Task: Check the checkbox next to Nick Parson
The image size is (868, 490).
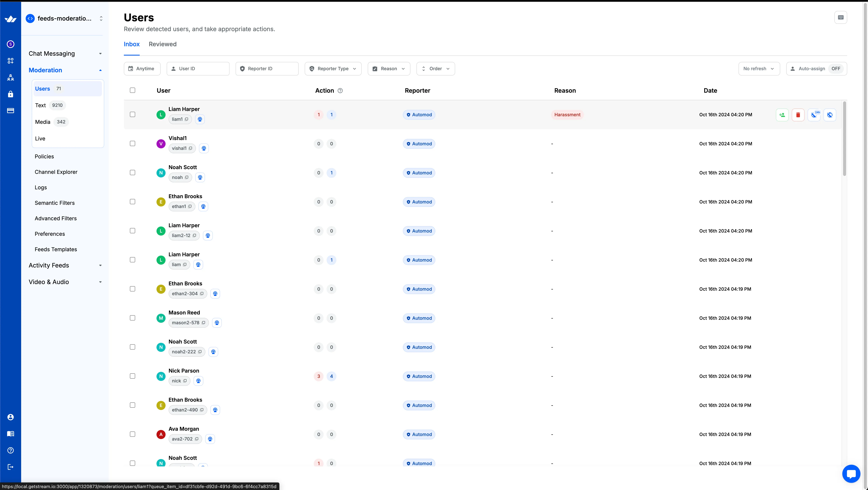Action: [x=132, y=376]
